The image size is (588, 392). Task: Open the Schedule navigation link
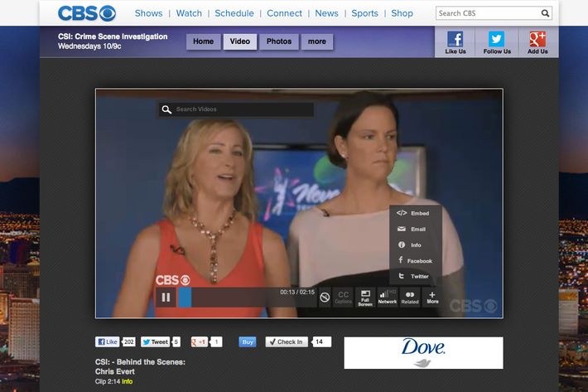coord(234,13)
